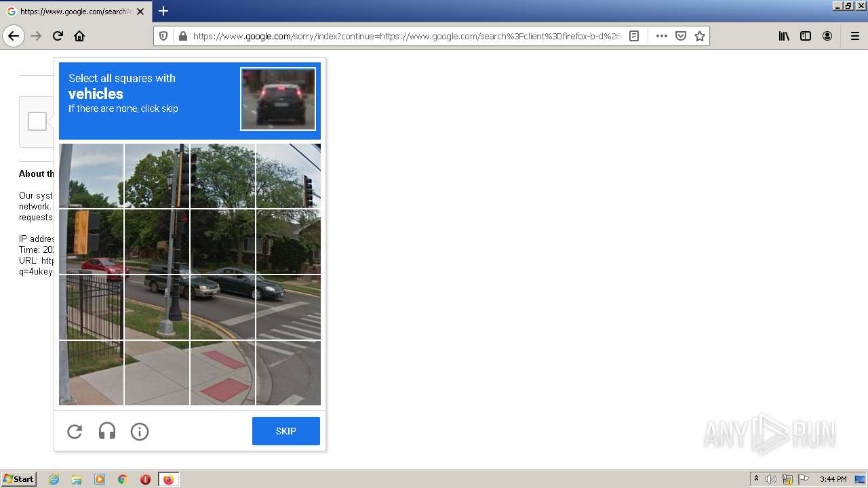Click the example car thumbnail image
This screenshot has width=868, height=488.
tap(278, 98)
